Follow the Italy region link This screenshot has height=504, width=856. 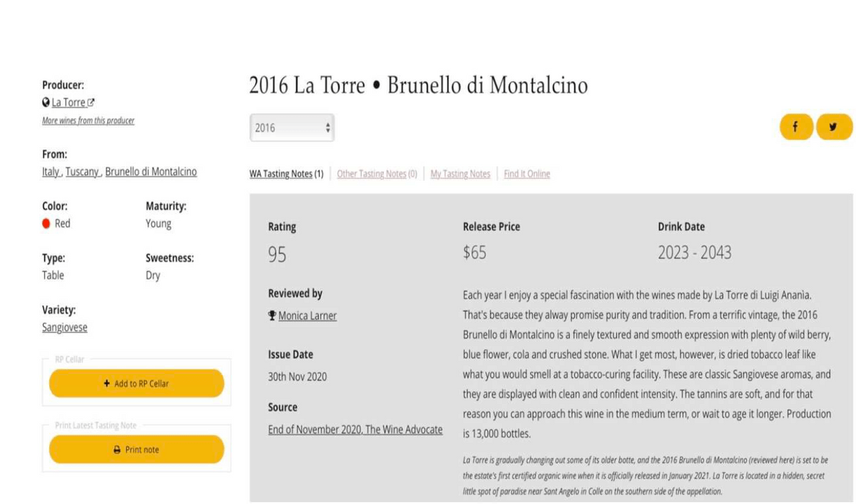tap(51, 172)
